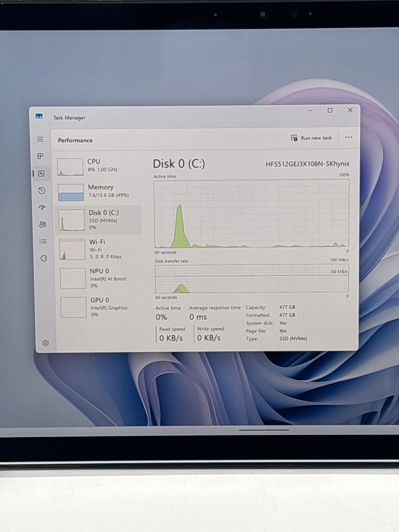Click the HFS512GEJ3X108N-SKhynix model name
Screen dimensions: 399x532
tap(307, 164)
